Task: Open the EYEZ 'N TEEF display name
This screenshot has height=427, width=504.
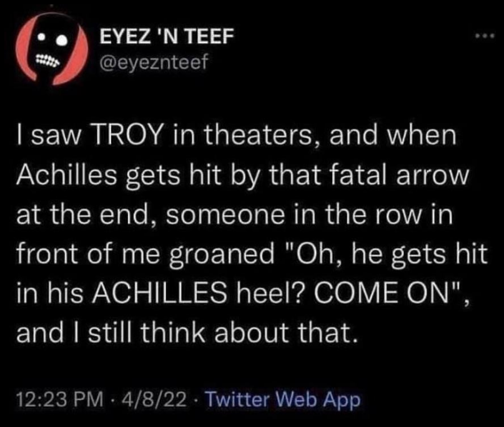Action: [x=167, y=36]
